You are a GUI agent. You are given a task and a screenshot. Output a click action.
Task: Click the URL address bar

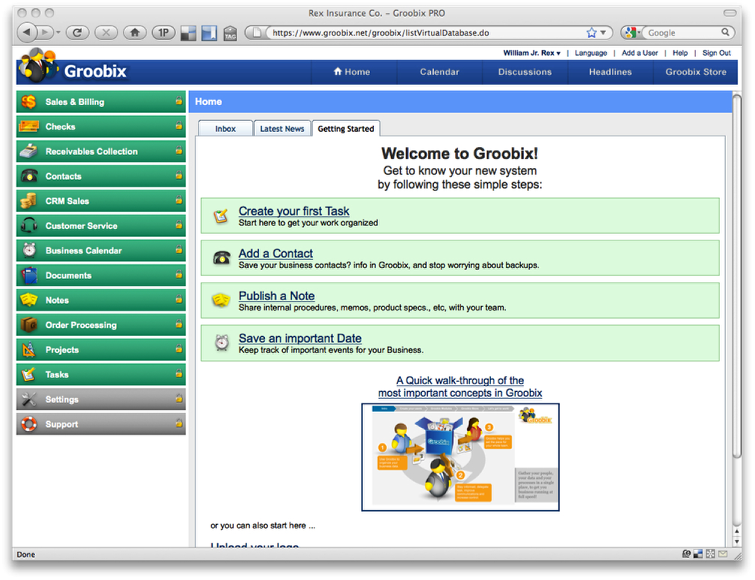(426, 33)
